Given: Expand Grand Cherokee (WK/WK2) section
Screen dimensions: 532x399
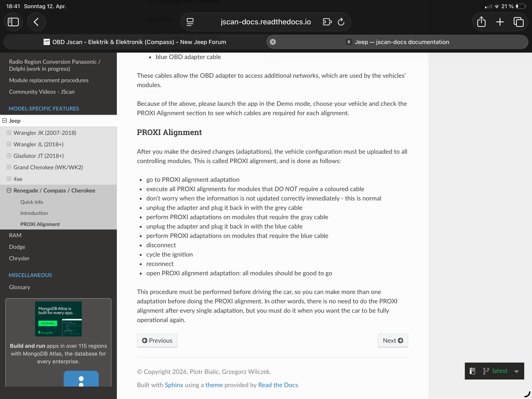Looking at the screenshot, I should point(9,167).
